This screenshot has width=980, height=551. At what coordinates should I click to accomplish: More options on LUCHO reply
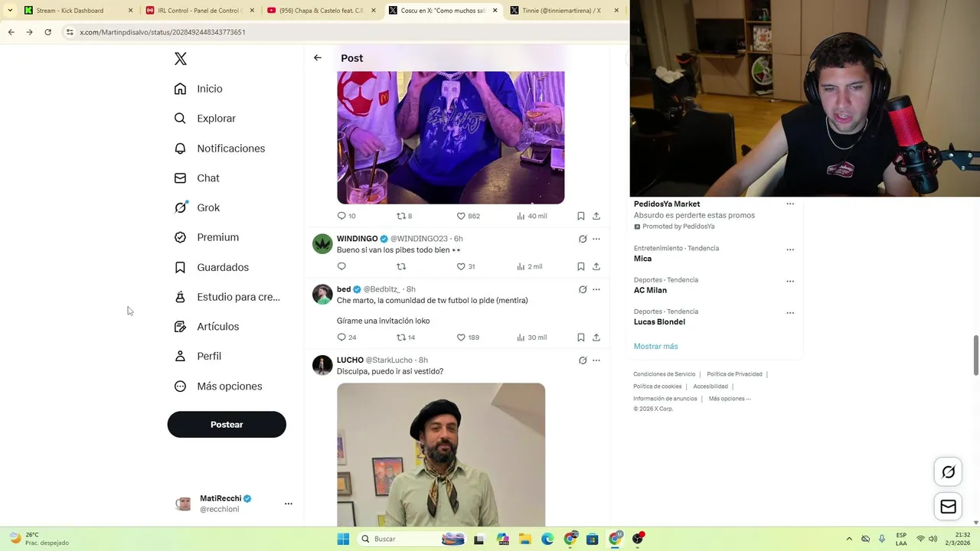pos(596,360)
